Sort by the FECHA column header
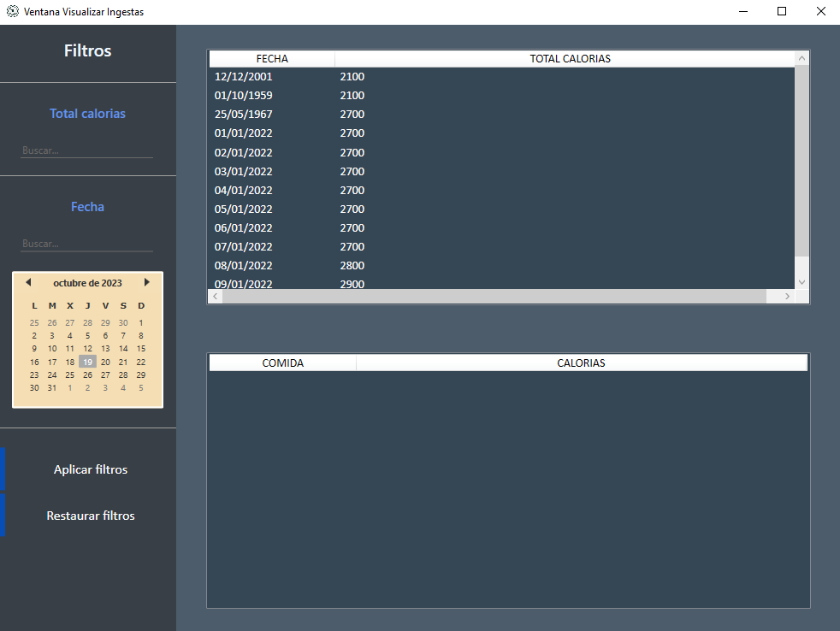Image resolution: width=840 pixels, height=631 pixels. (271, 58)
